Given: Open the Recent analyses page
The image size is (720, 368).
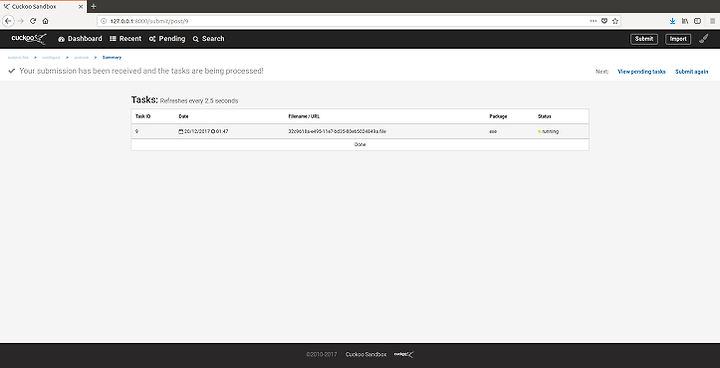Looking at the screenshot, I should (125, 39).
